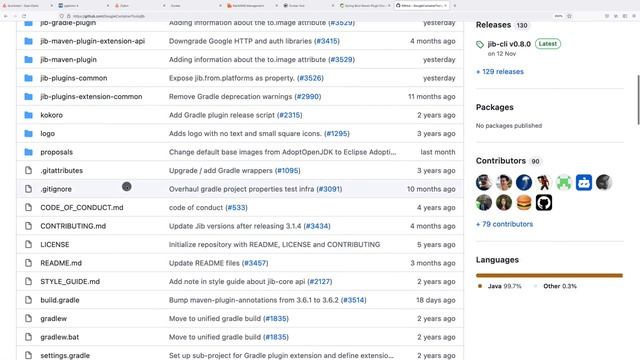Open the jib-plugins-extension-common directory
The height and width of the screenshot is (360, 640).
point(91,96)
